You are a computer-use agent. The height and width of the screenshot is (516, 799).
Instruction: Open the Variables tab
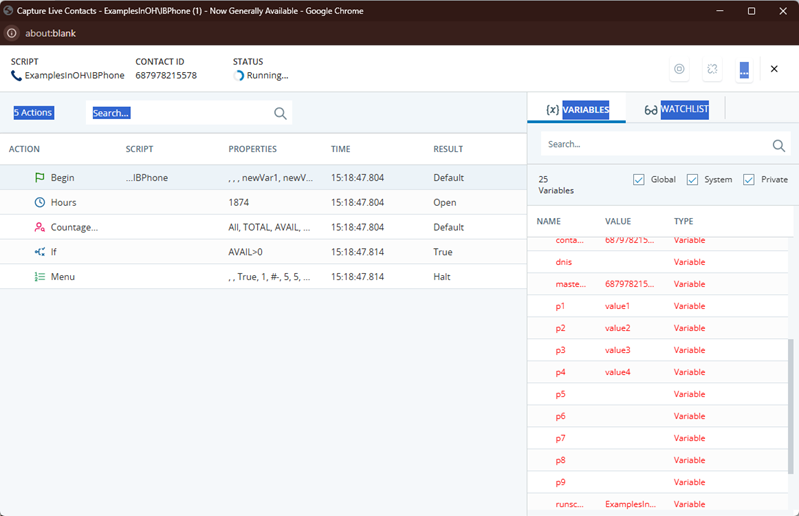coord(577,110)
